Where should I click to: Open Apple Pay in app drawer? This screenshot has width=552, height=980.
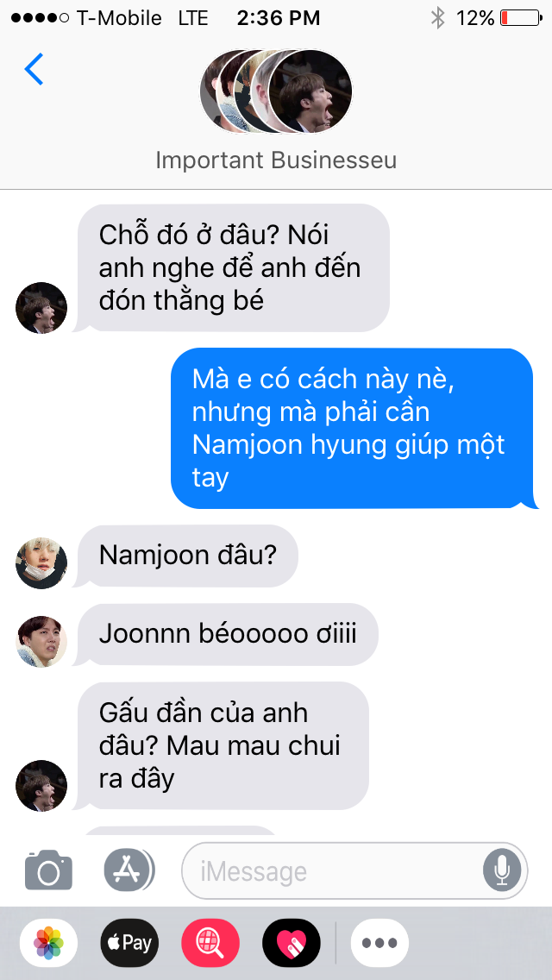tap(129, 943)
